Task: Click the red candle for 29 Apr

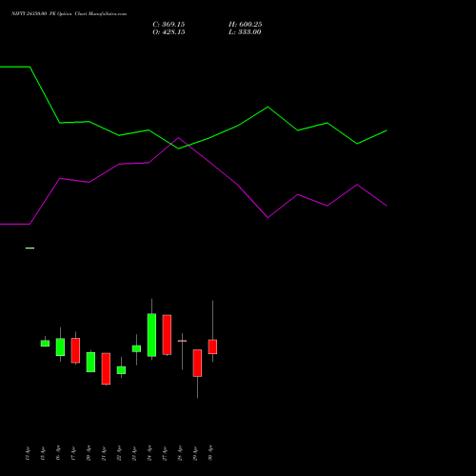Action: (197, 363)
